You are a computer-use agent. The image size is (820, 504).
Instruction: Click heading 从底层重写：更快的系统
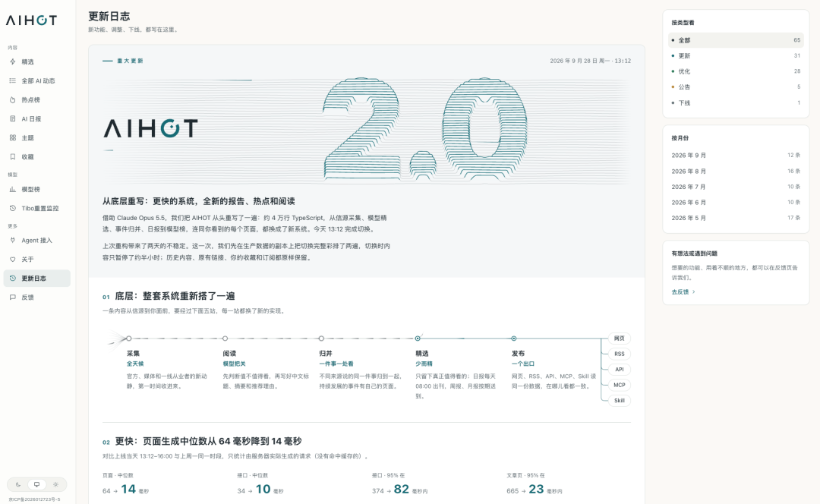pos(199,201)
